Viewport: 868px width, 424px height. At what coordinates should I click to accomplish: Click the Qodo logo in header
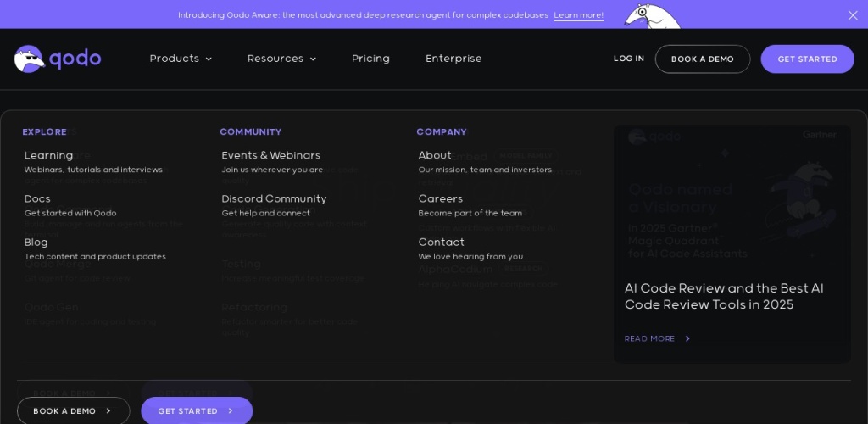point(58,59)
